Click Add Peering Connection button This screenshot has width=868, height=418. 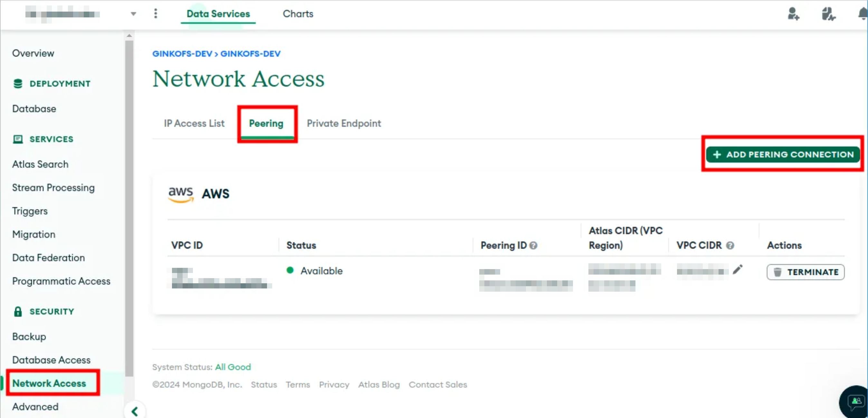point(783,154)
